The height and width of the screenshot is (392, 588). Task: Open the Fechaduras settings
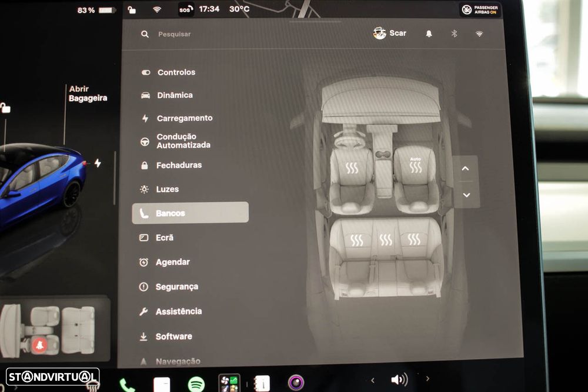click(x=171, y=165)
